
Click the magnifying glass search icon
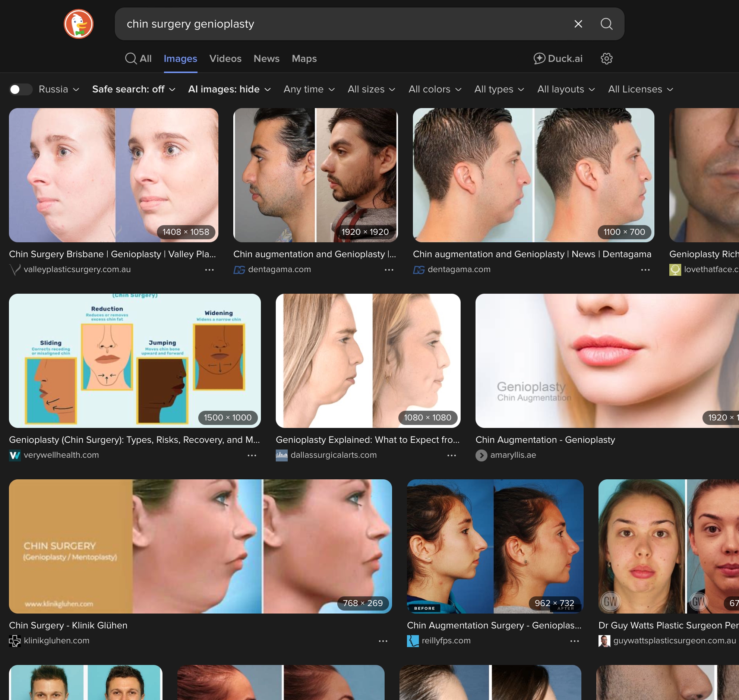click(606, 24)
